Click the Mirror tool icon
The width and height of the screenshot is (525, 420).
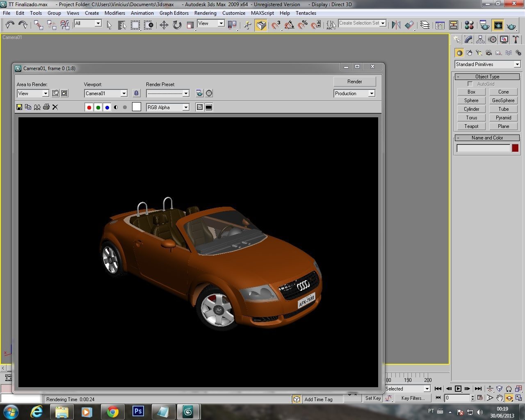click(396, 25)
